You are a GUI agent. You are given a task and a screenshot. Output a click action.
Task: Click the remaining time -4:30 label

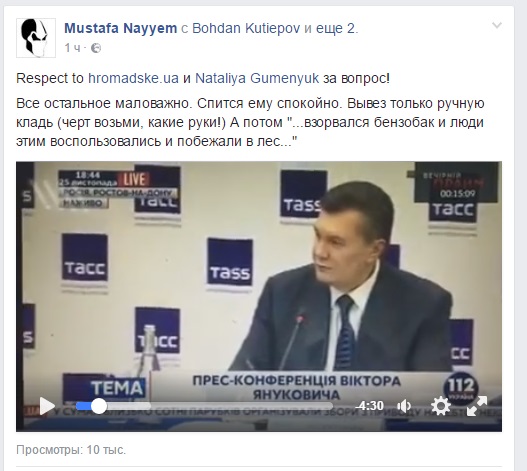coord(370,405)
